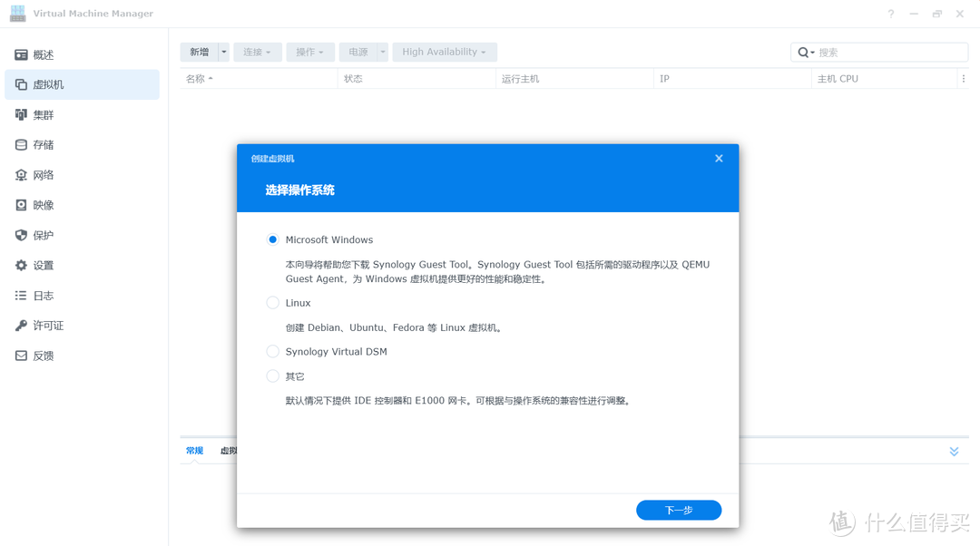This screenshot has width=980, height=546.
Task: Maximize the Virtual Machine Manager window
Action: 936,14
